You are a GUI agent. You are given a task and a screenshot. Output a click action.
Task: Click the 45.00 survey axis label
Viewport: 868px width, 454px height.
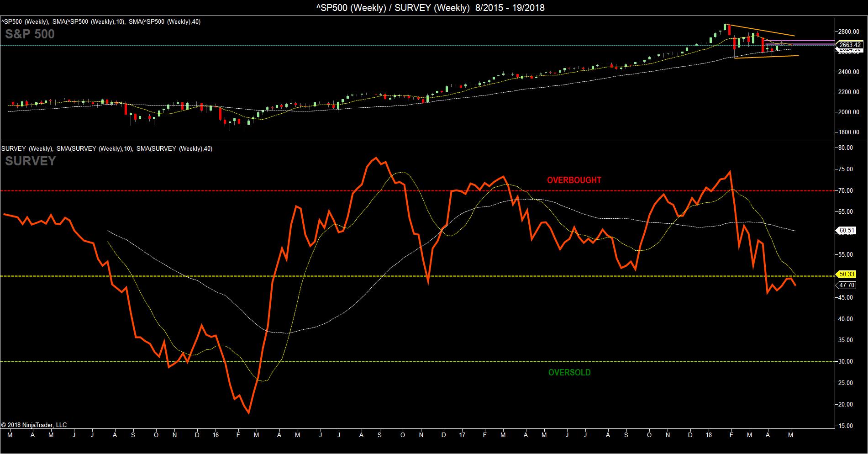[846, 298]
